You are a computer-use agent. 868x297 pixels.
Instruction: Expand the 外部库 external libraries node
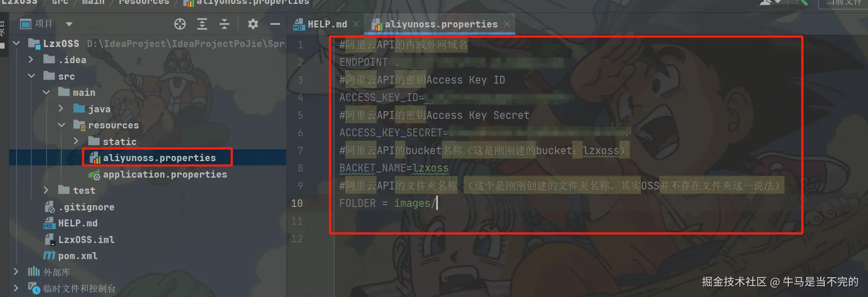click(16, 272)
